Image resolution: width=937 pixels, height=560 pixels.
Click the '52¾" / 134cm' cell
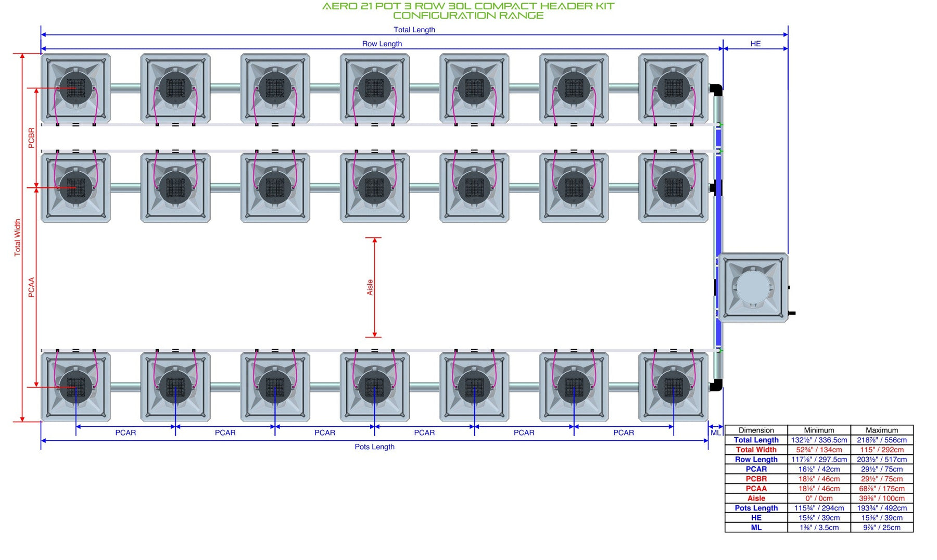819,450
